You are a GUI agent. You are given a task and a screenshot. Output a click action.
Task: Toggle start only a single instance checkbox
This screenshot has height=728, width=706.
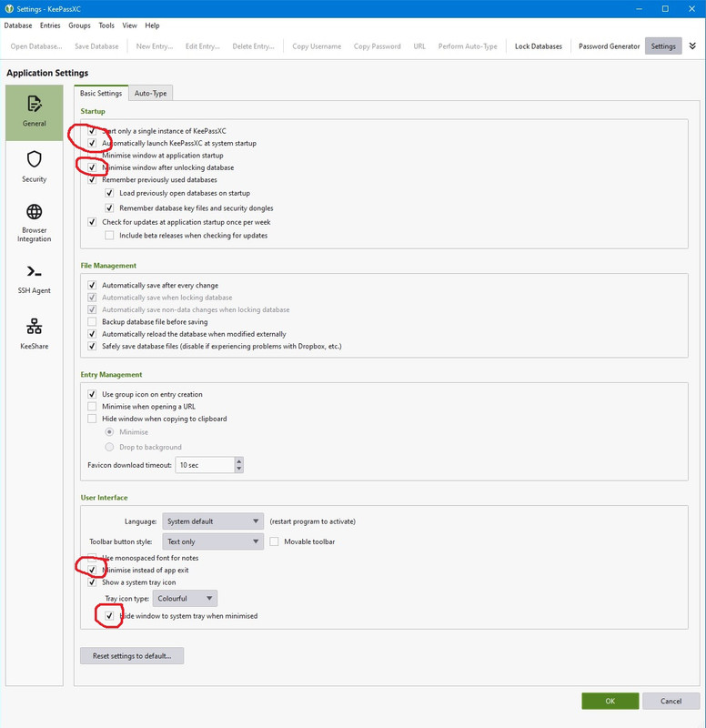pyautogui.click(x=92, y=131)
